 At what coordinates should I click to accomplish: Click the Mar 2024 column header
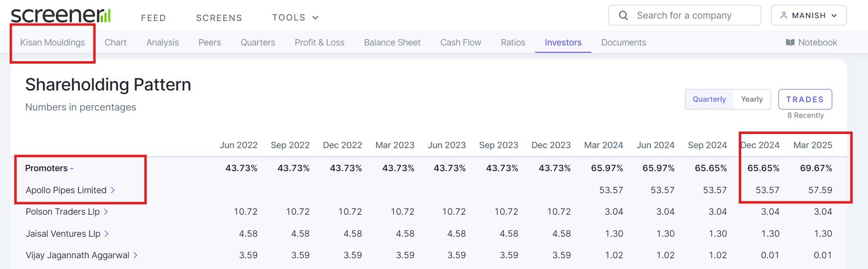click(604, 145)
